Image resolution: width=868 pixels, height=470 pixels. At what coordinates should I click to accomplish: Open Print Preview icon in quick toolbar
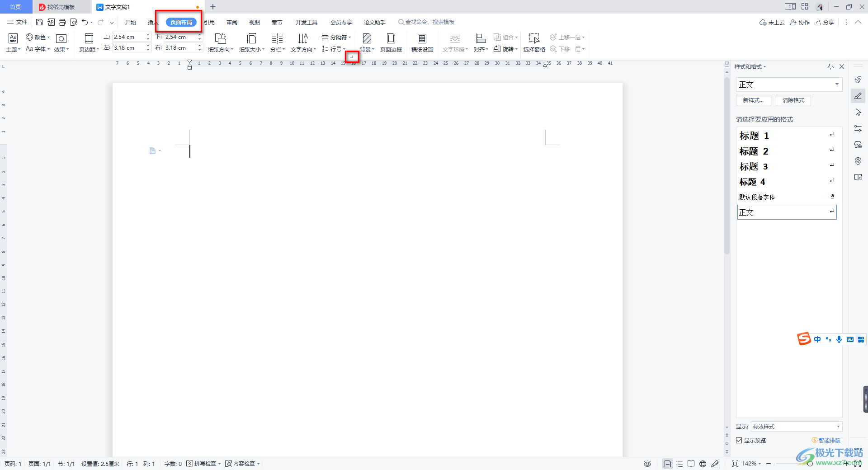[74, 22]
